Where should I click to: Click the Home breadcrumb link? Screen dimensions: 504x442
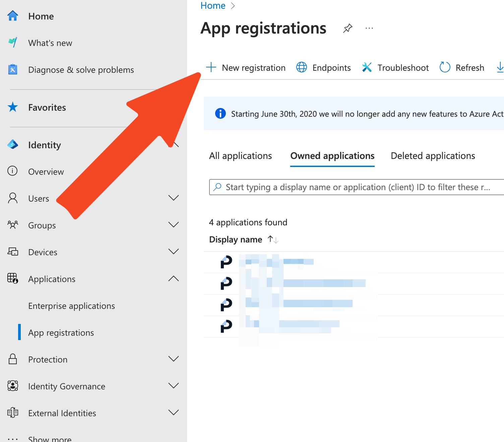[x=212, y=5]
